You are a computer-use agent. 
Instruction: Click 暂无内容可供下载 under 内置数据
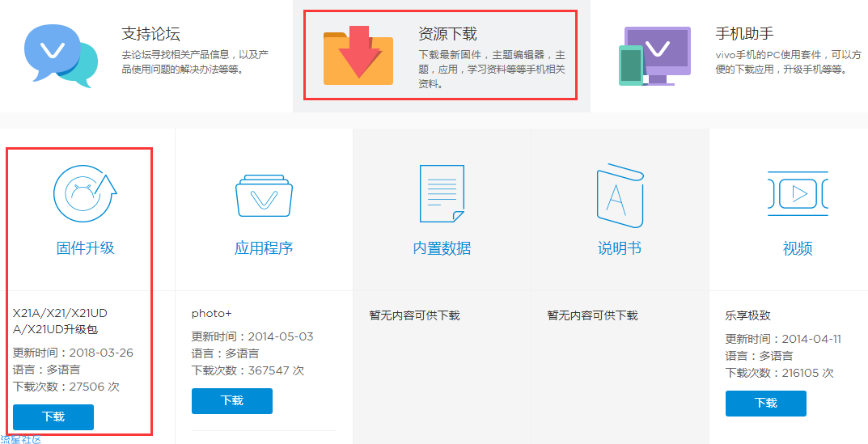[415, 315]
